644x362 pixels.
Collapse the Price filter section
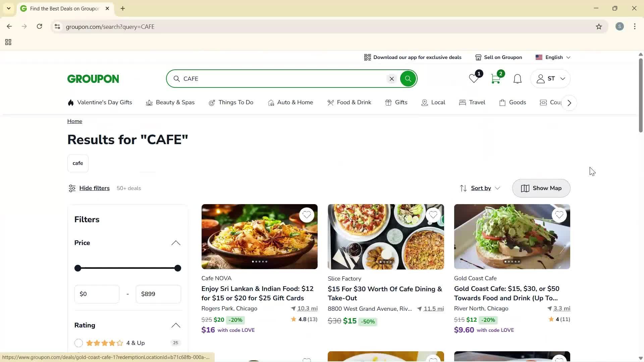point(175,243)
